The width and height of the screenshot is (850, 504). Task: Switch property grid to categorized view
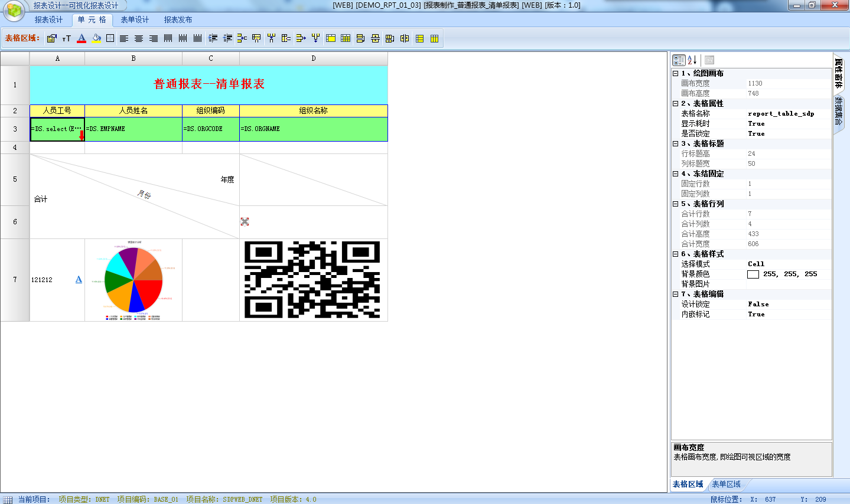point(679,60)
